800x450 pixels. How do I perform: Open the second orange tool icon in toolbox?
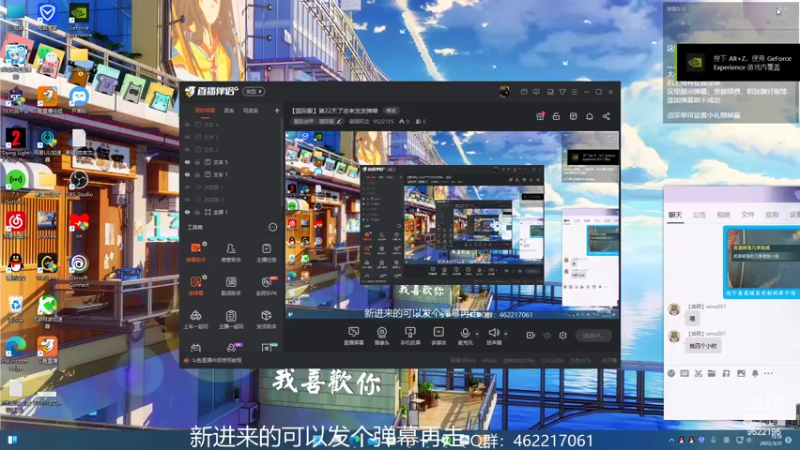pyautogui.click(x=196, y=286)
